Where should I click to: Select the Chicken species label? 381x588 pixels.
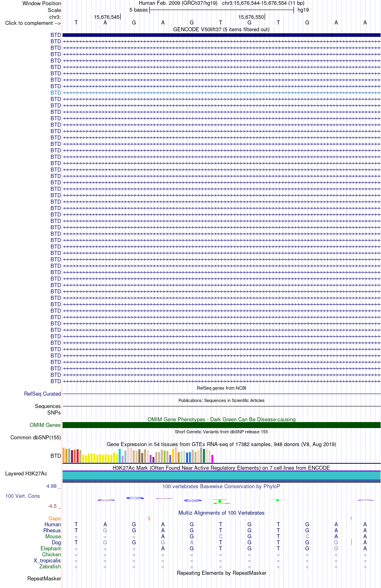(52, 554)
